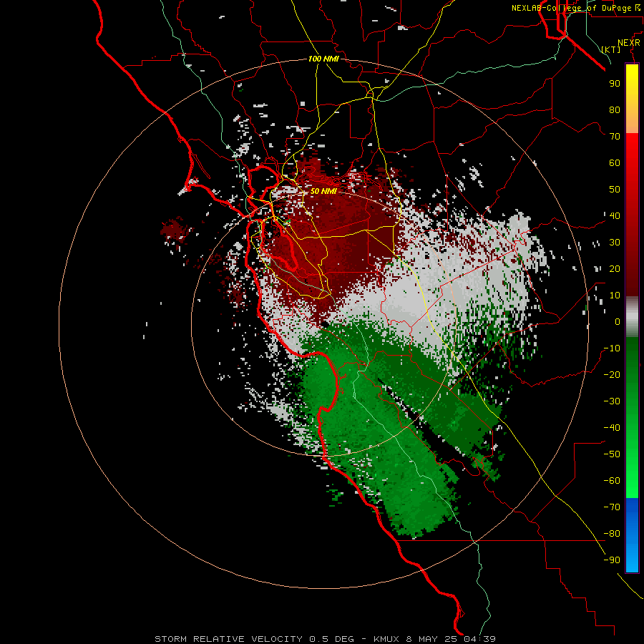
Task: Click the 0 value on velocity scale
Action: tap(618, 322)
